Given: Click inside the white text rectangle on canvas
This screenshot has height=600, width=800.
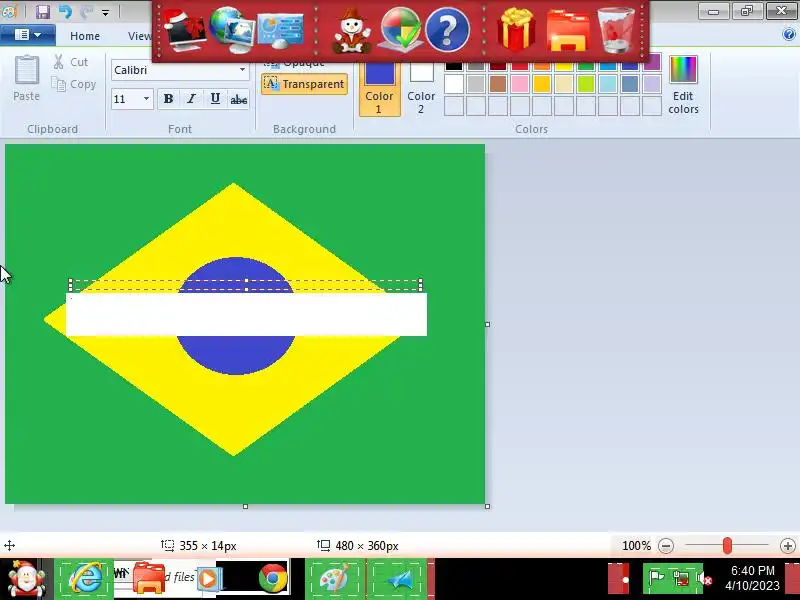Looking at the screenshot, I should 246,314.
